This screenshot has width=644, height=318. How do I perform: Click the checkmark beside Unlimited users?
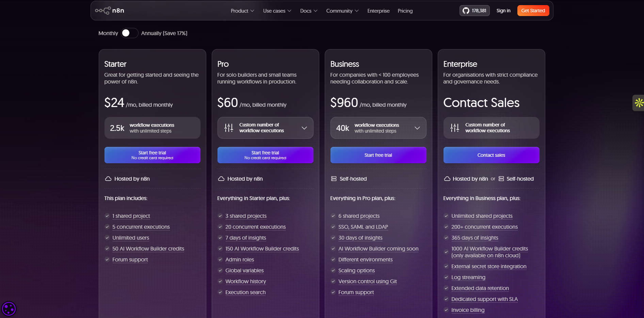[x=107, y=238]
